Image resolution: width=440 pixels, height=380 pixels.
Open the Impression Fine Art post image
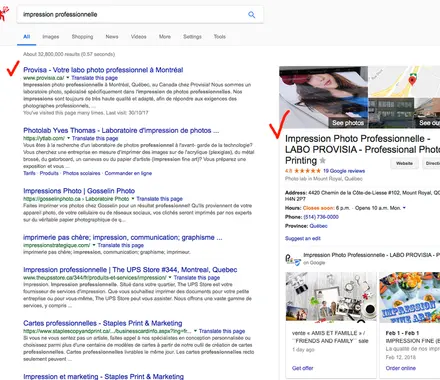click(x=410, y=297)
